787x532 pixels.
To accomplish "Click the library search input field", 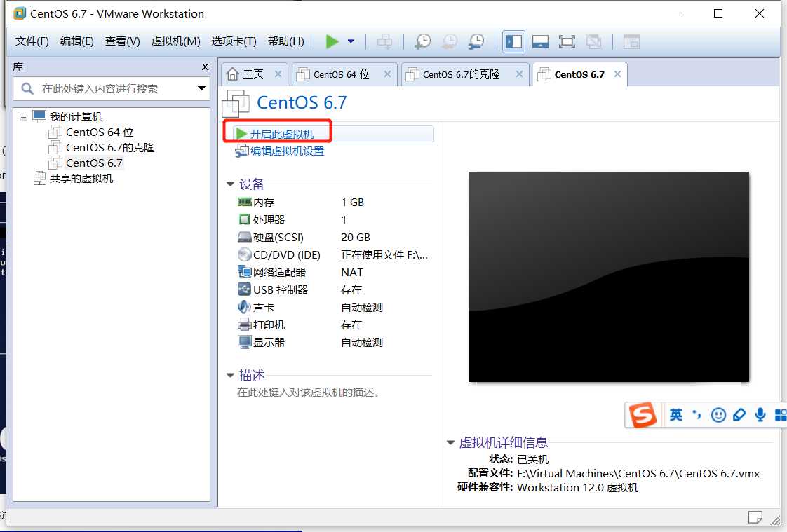I will tap(112, 89).
